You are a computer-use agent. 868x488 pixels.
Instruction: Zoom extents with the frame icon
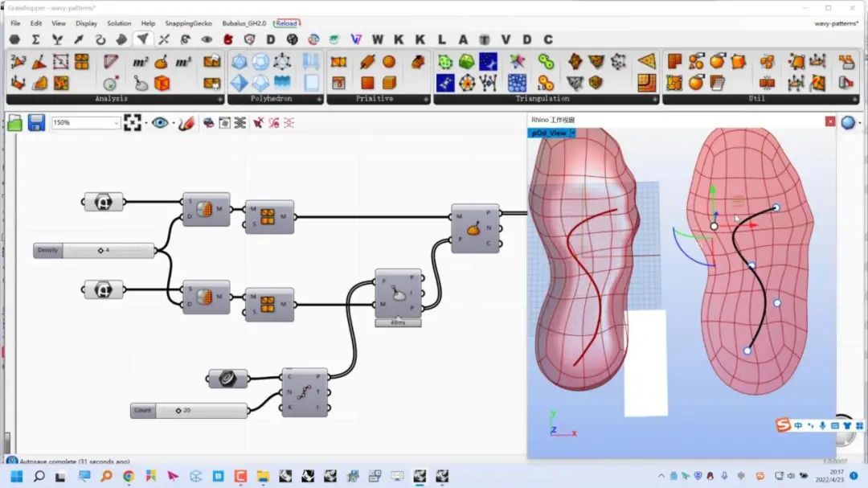click(x=133, y=123)
